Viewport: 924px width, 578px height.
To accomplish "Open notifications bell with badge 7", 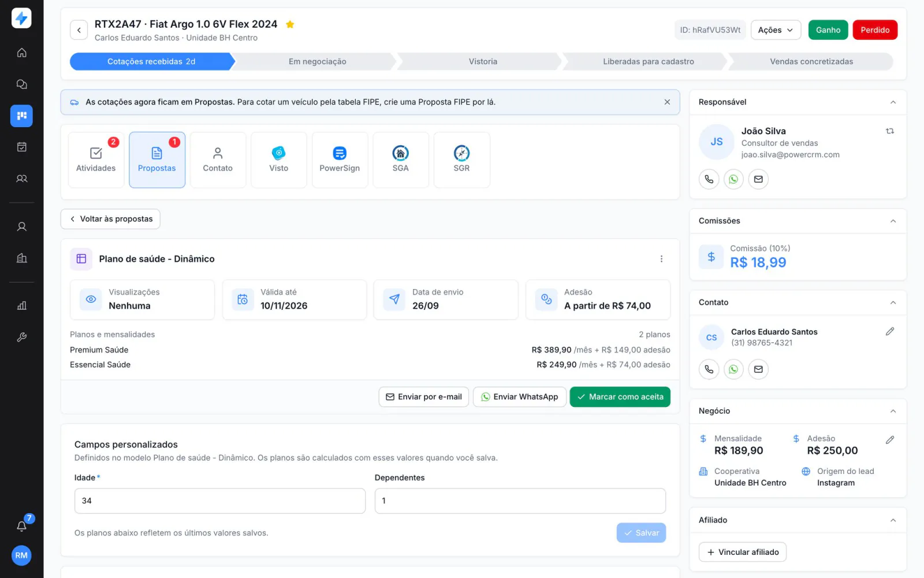I will coord(21,525).
